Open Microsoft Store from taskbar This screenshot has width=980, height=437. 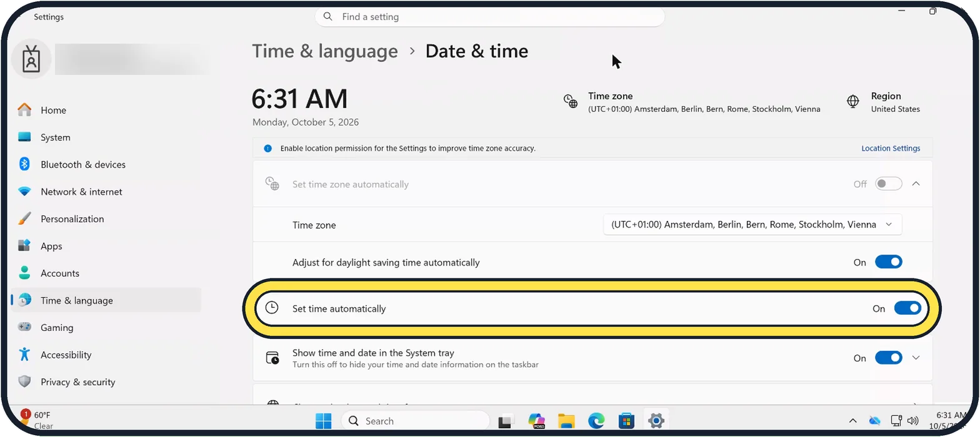click(x=626, y=421)
